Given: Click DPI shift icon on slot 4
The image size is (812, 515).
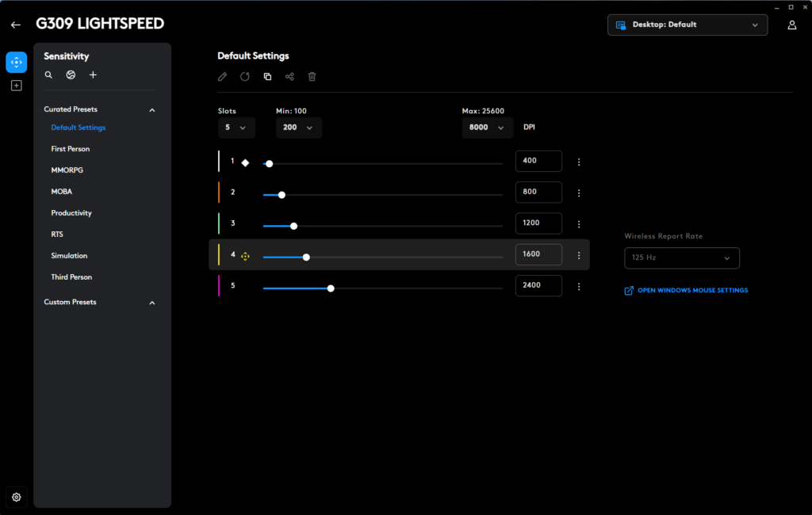Looking at the screenshot, I should (246, 256).
